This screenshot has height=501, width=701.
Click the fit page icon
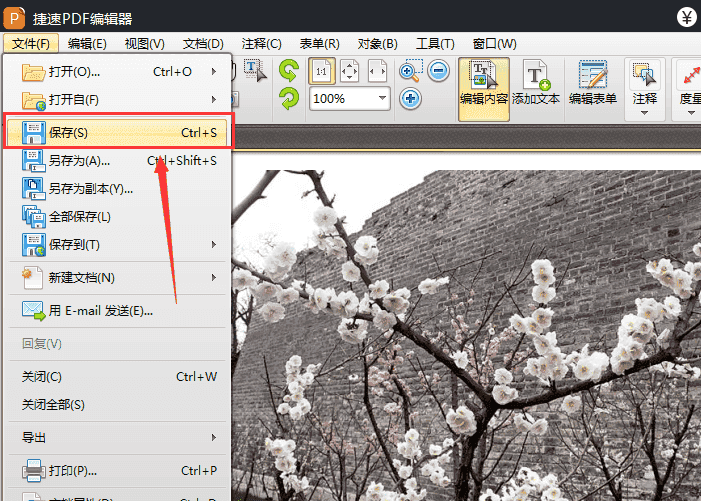[349, 71]
